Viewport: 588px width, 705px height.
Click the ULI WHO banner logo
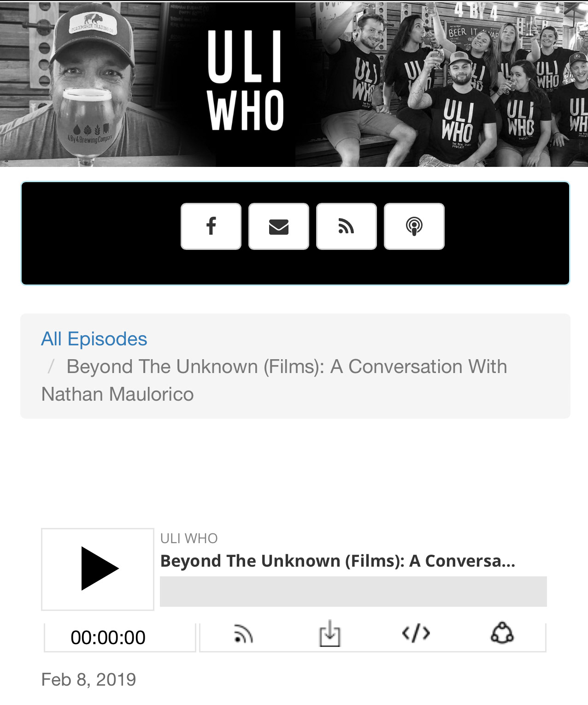point(245,81)
